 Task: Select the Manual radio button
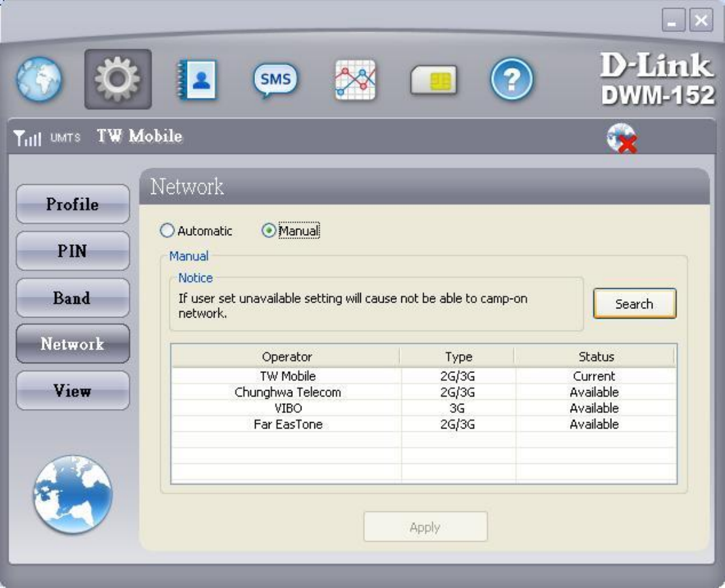[269, 230]
